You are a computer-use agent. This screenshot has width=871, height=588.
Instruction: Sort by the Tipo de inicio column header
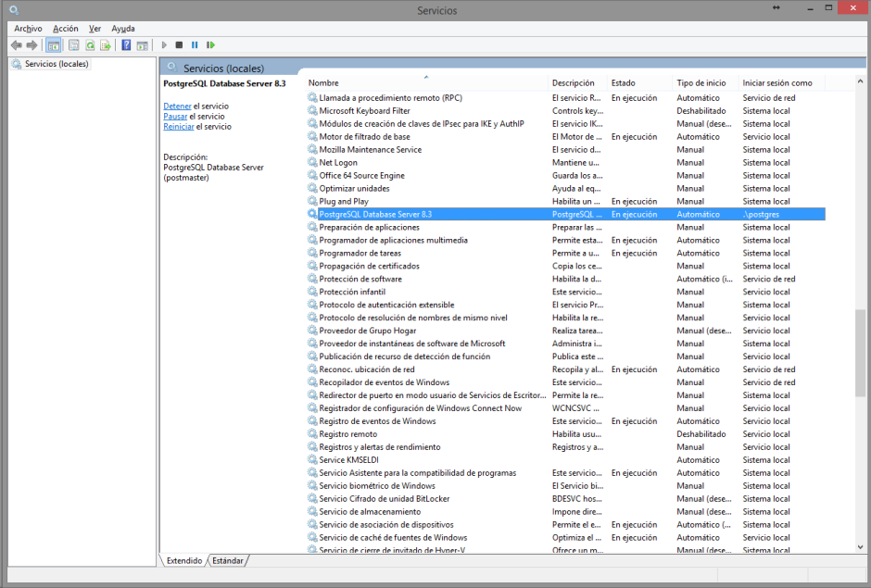[x=701, y=83]
